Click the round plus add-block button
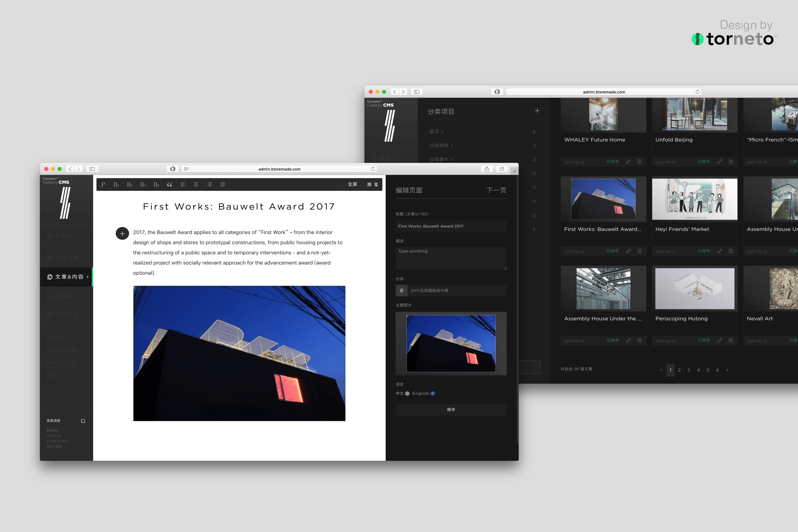The image size is (798, 532). click(122, 234)
